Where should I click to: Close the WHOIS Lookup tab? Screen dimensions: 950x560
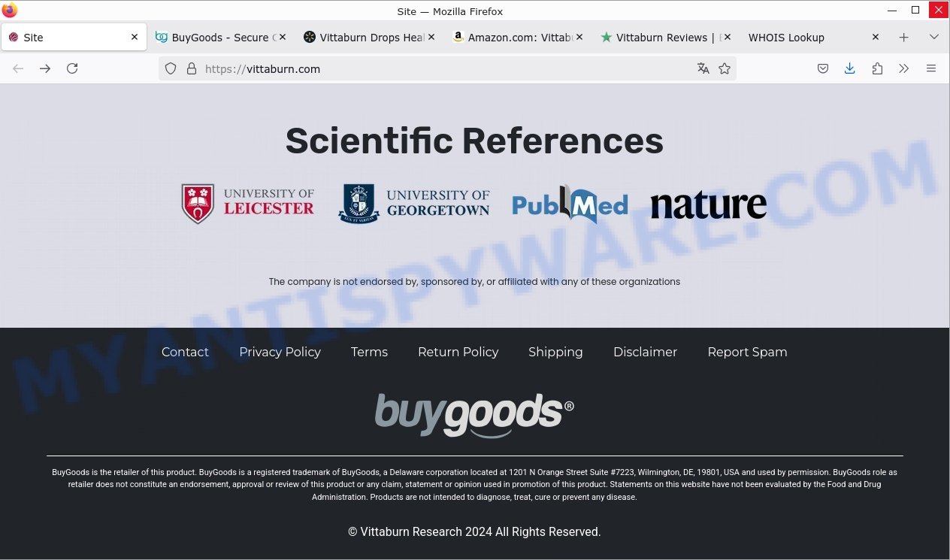[x=876, y=37]
